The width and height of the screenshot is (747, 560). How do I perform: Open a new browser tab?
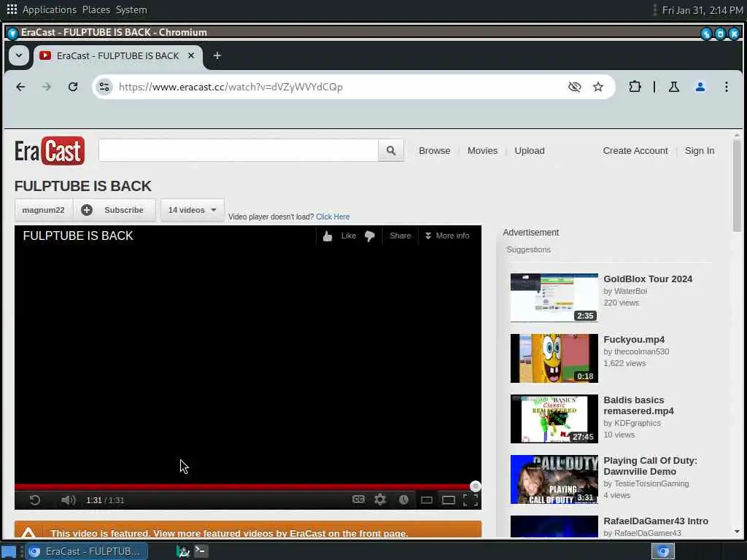click(x=217, y=55)
